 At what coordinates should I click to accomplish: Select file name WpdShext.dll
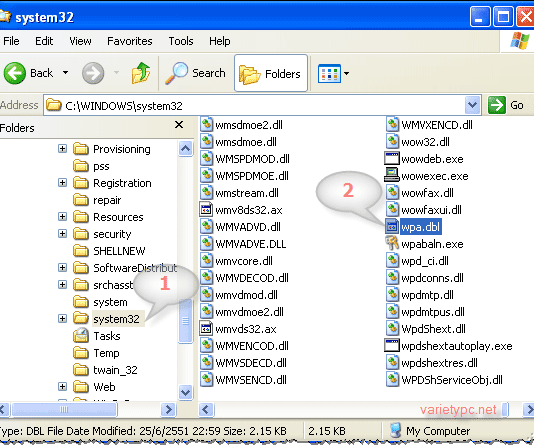coord(433,329)
